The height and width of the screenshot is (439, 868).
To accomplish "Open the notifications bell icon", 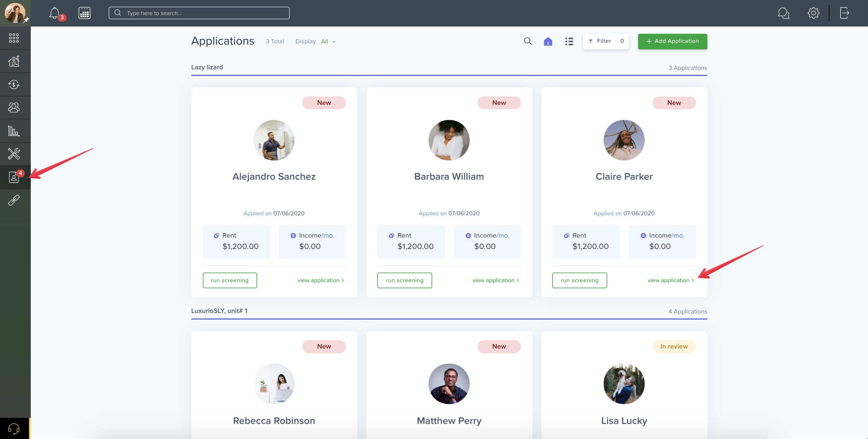I will pyautogui.click(x=55, y=13).
